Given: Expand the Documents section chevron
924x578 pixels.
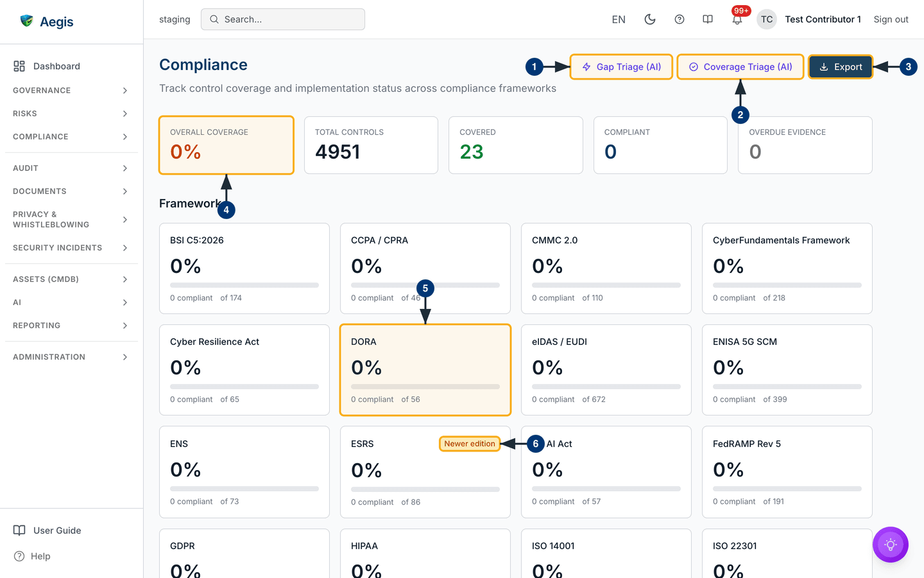Looking at the screenshot, I should (125, 191).
